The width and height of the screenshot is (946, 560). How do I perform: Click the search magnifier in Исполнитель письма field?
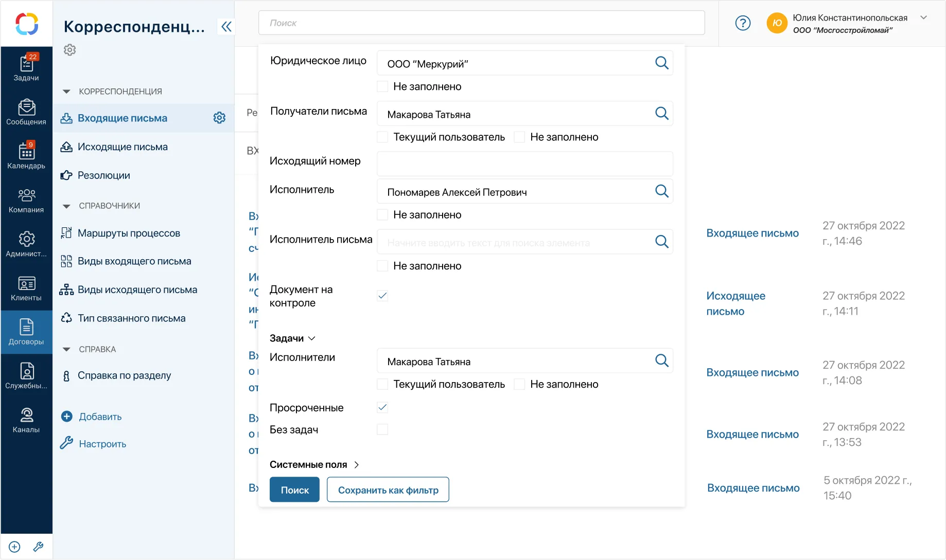pyautogui.click(x=661, y=242)
